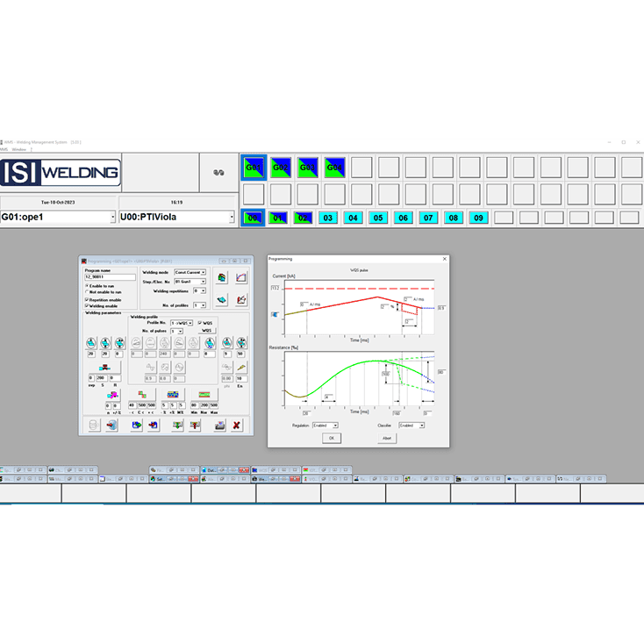This screenshot has height=644, width=644.
Task: Open the welding curve graph icon
Action: click(x=240, y=278)
